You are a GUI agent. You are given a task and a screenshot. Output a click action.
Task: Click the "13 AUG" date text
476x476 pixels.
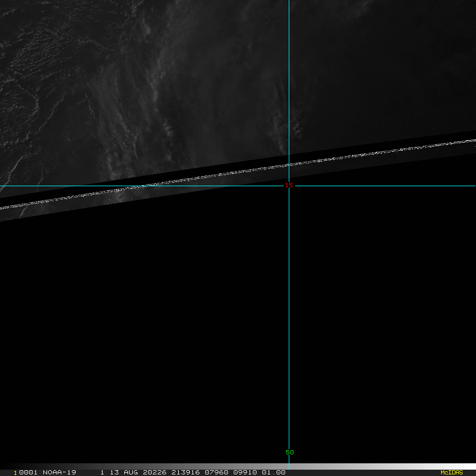(124, 472)
